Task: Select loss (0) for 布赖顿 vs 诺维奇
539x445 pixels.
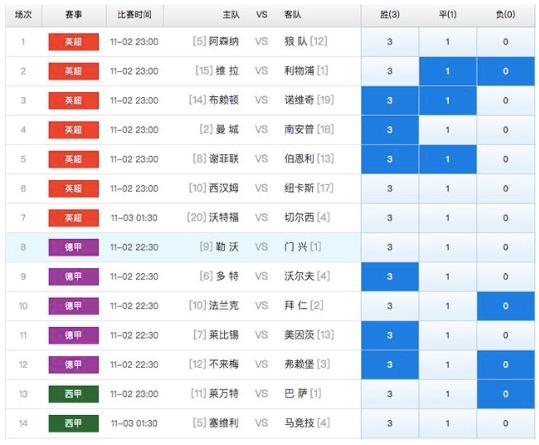Action: click(506, 101)
